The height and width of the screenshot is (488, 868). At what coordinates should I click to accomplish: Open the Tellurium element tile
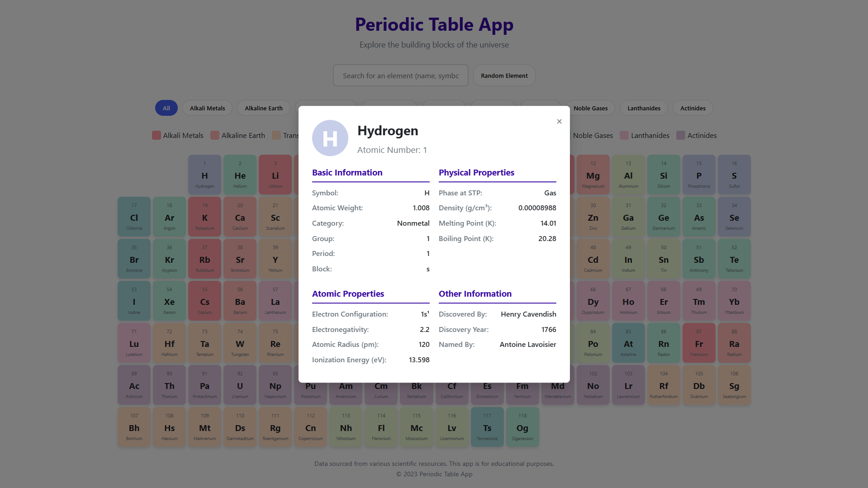pos(734,259)
